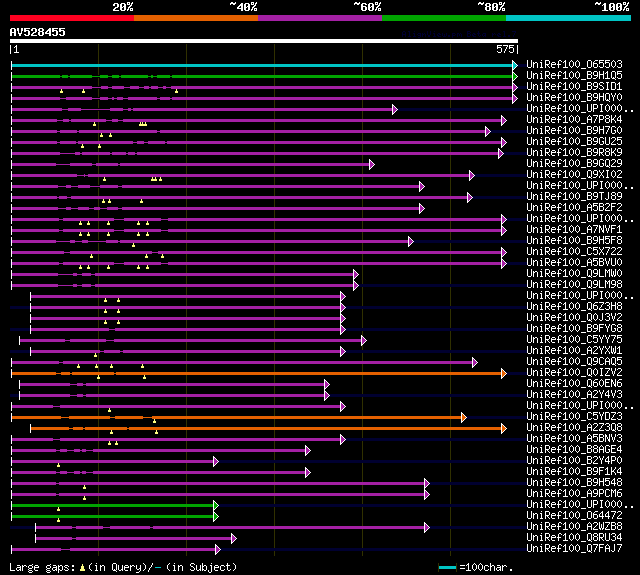Click the cyan =100char scale swatch
The height and width of the screenshot is (575, 640).
(x=447, y=567)
